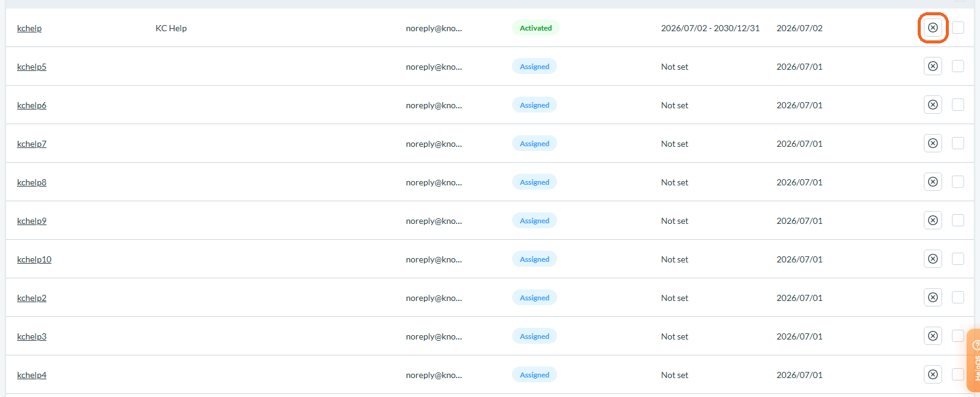Image resolution: width=980 pixels, height=397 pixels.
Task: Click the kchelp9 username link
Action: (32, 221)
